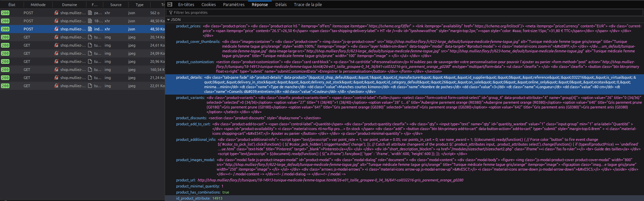
Task: Click the product_images_modal property key
Action: [x=195, y=160]
